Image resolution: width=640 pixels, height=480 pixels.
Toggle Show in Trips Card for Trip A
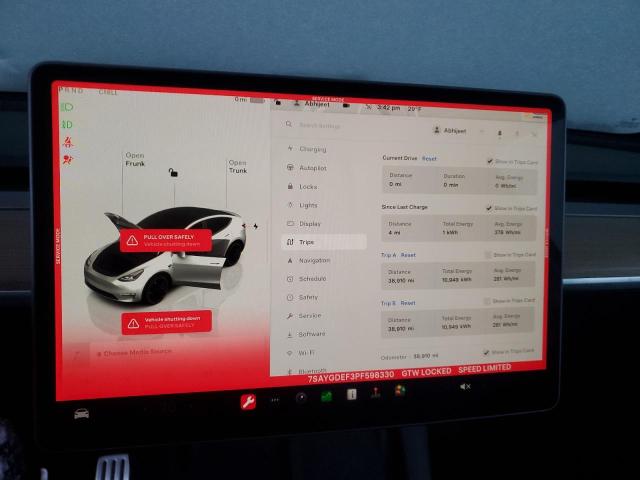point(487,255)
